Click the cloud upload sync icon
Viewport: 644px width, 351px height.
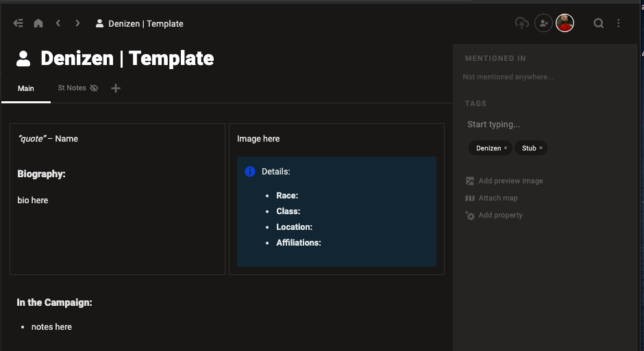point(521,23)
